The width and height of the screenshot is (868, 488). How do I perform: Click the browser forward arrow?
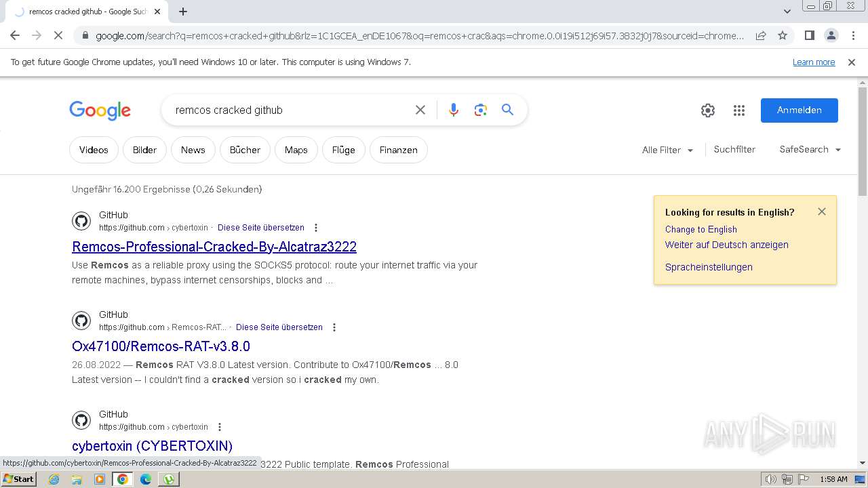tap(37, 35)
